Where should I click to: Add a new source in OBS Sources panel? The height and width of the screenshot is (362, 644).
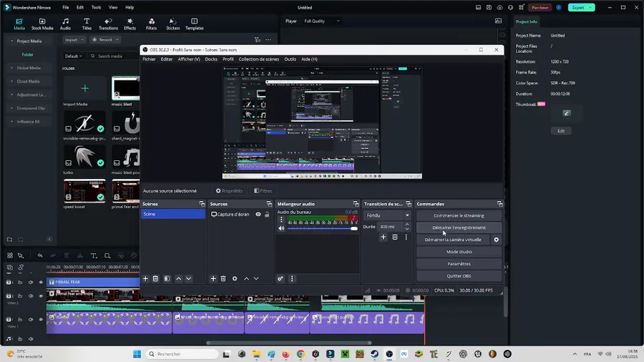click(x=213, y=279)
